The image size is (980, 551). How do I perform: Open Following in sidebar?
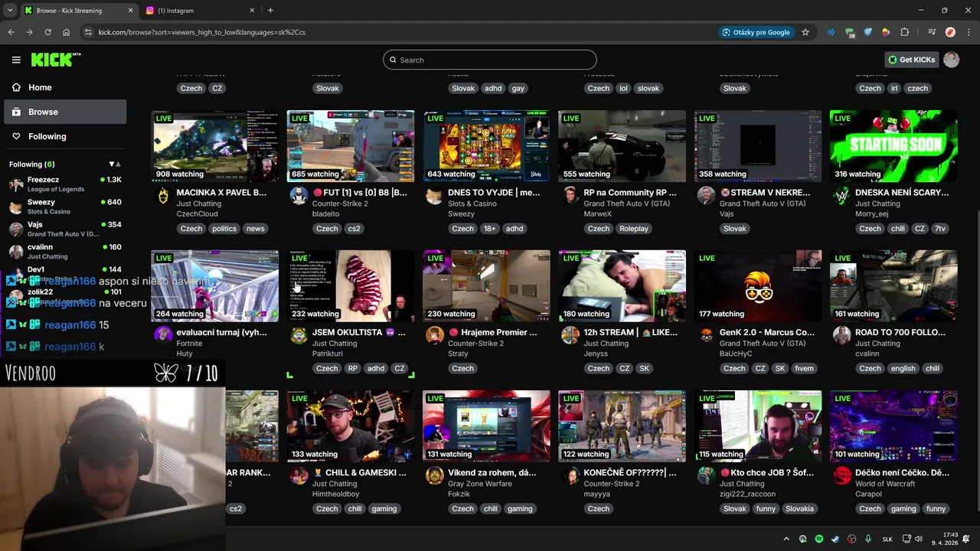click(64, 136)
